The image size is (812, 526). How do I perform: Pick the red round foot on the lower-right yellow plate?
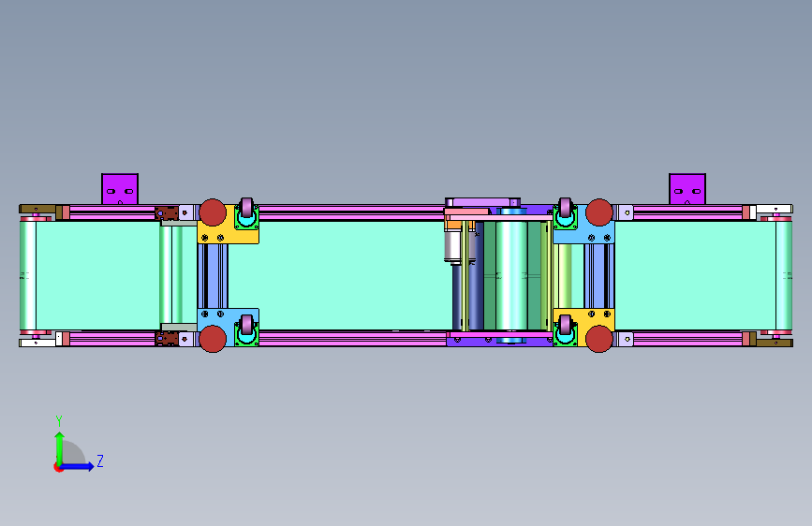[599, 339]
